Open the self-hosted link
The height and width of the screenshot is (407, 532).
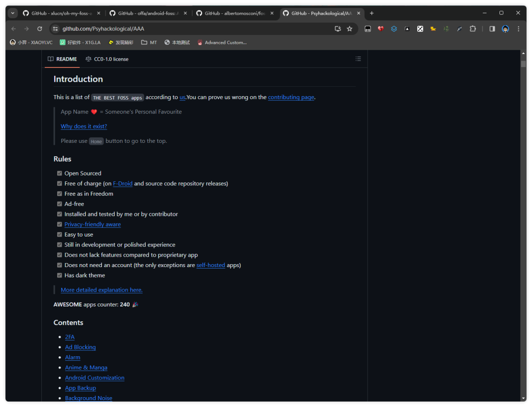click(x=211, y=265)
